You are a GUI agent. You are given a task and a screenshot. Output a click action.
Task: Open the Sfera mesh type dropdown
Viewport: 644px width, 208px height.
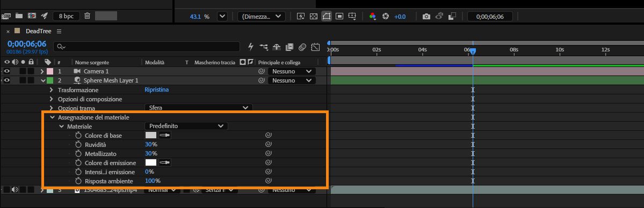[x=198, y=108]
